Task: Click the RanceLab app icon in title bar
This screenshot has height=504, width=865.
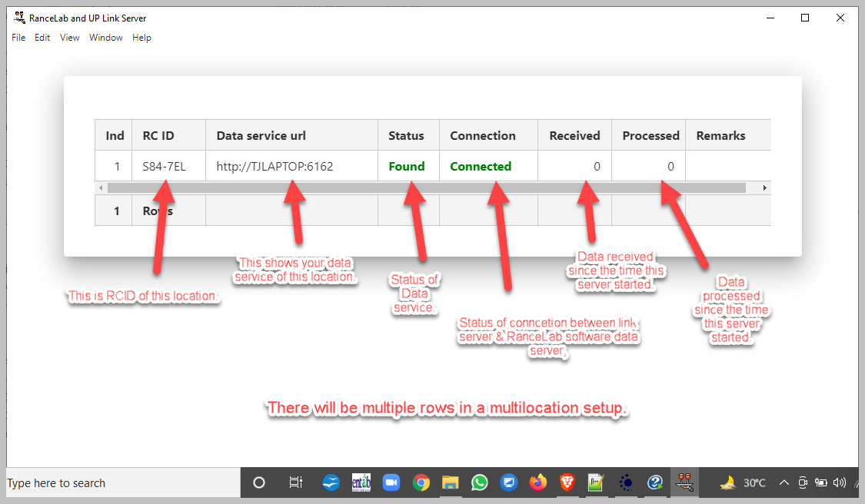Action: (19, 18)
